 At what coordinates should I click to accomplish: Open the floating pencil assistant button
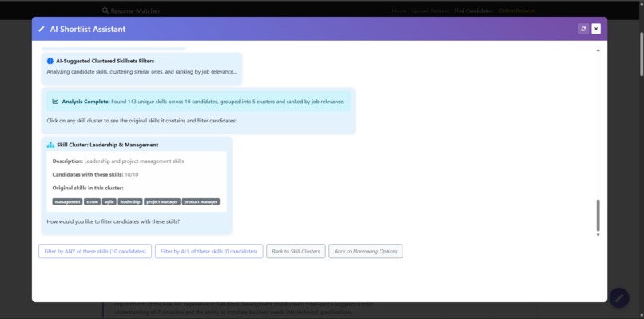[619, 297]
